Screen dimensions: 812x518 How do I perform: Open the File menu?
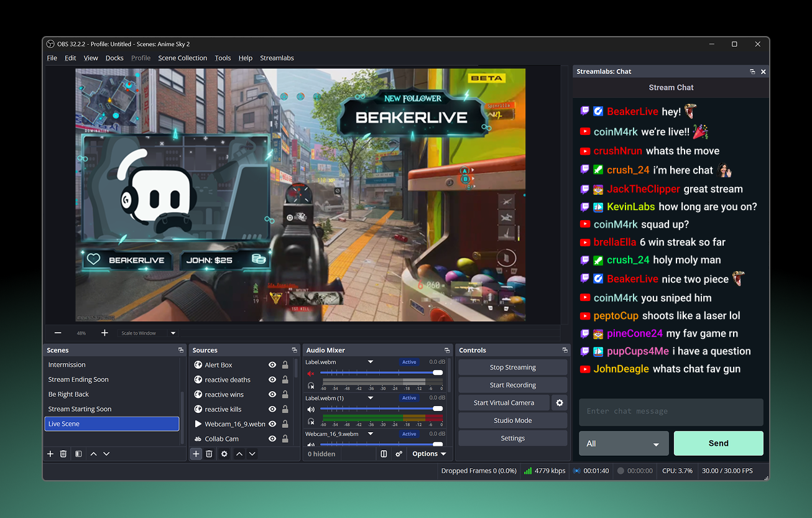click(x=52, y=58)
